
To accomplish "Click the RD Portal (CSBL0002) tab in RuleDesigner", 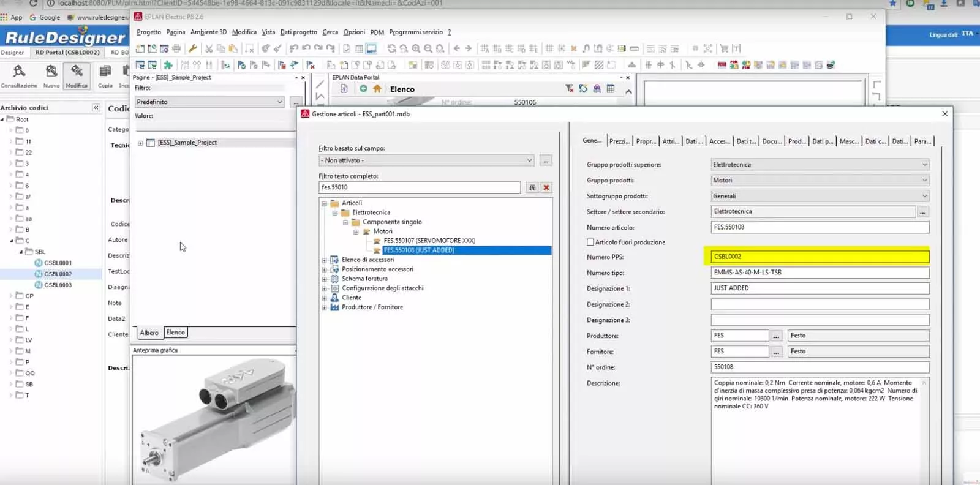I will pyautogui.click(x=67, y=53).
